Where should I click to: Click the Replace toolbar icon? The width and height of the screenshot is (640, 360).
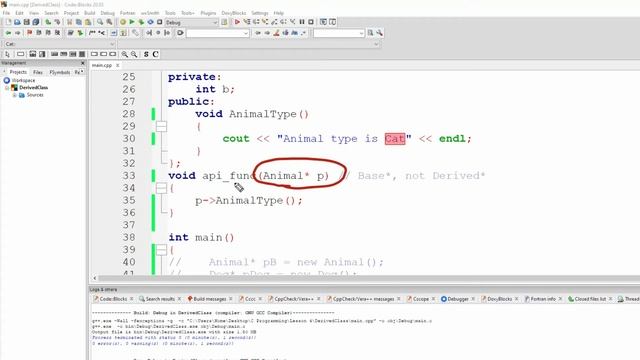tap(109, 22)
